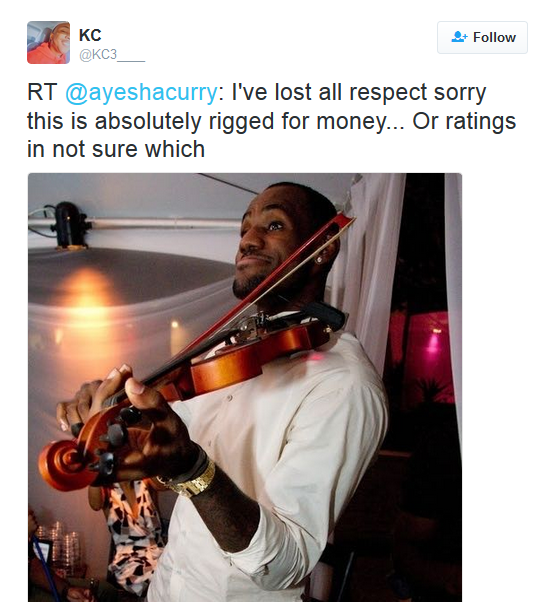This screenshot has width=555, height=602.
Task: Click the black spotlight fixture in the photo
Action: (69, 225)
